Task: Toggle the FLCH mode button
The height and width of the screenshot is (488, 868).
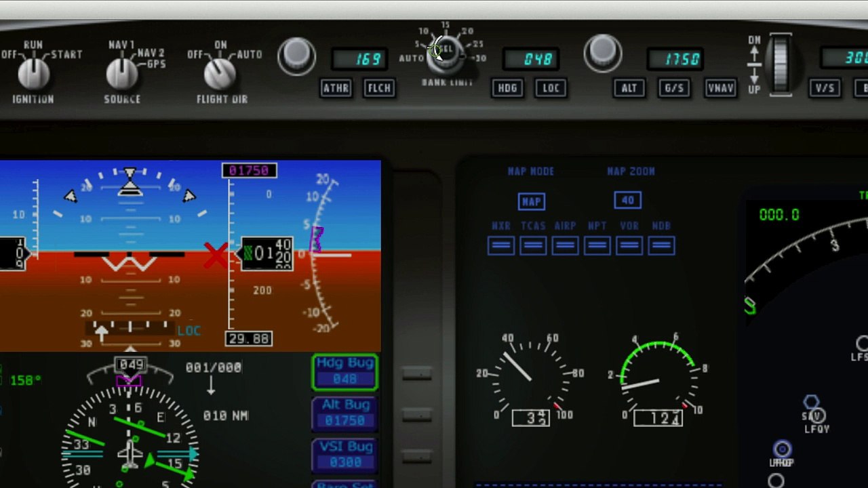Action: pos(379,88)
